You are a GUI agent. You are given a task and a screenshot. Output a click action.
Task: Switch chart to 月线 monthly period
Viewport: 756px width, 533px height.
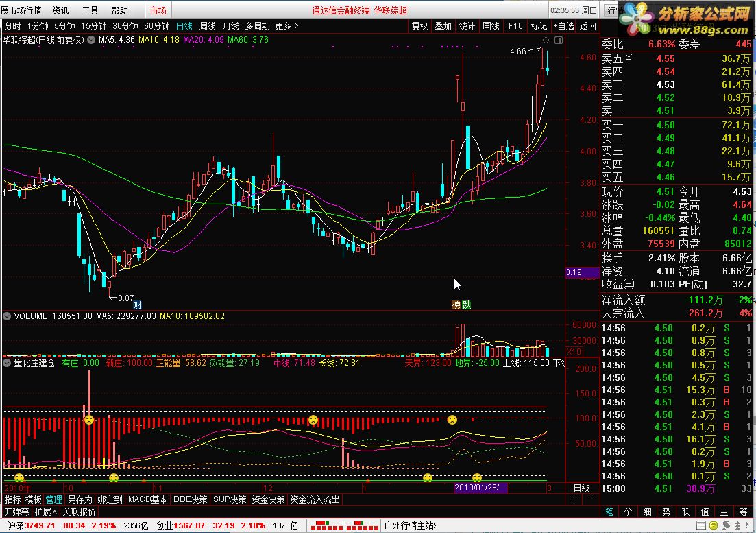pyautogui.click(x=230, y=26)
